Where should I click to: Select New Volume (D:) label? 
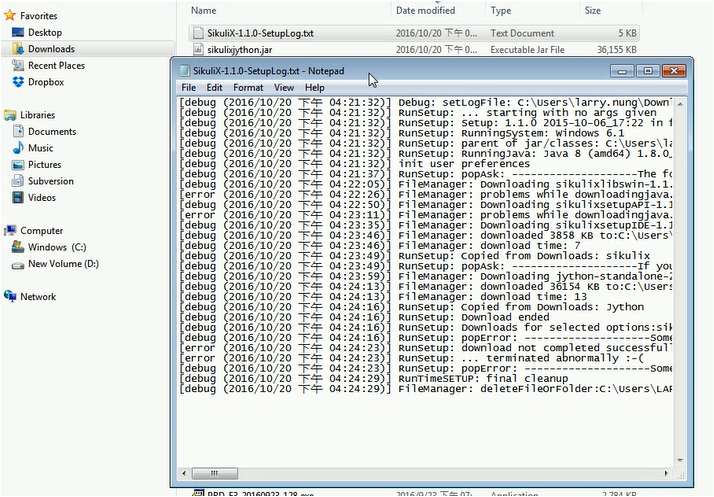coord(63,264)
